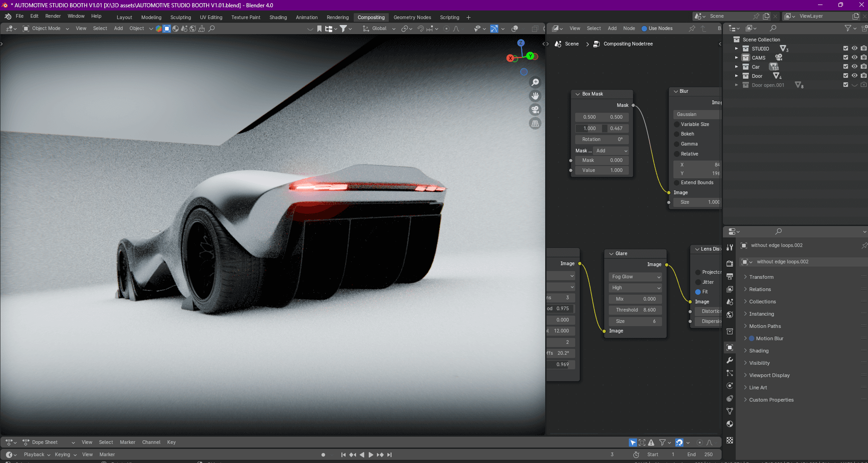Switch viewport between perspective and orthographic
This screenshot has width=868, height=463.
(x=535, y=123)
